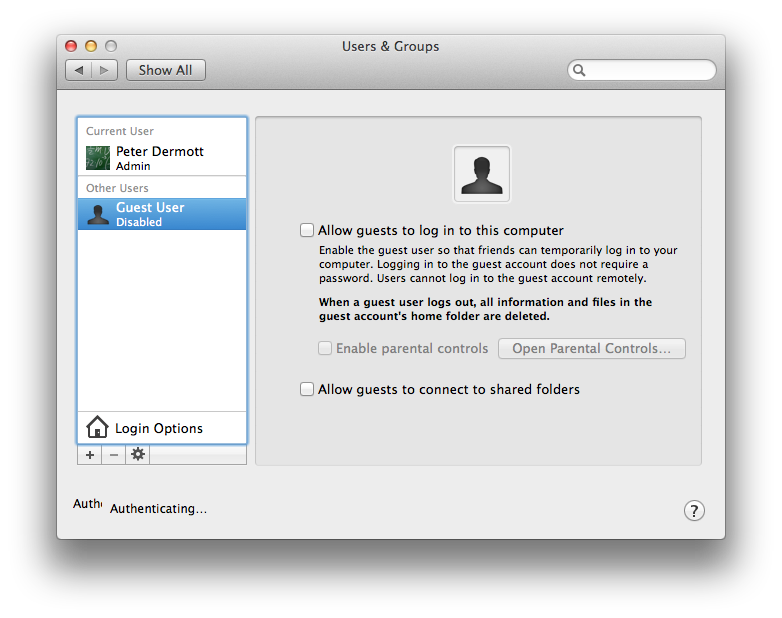782x618 pixels.
Task: Click the bold guest files deleted warning
Action: [485, 309]
